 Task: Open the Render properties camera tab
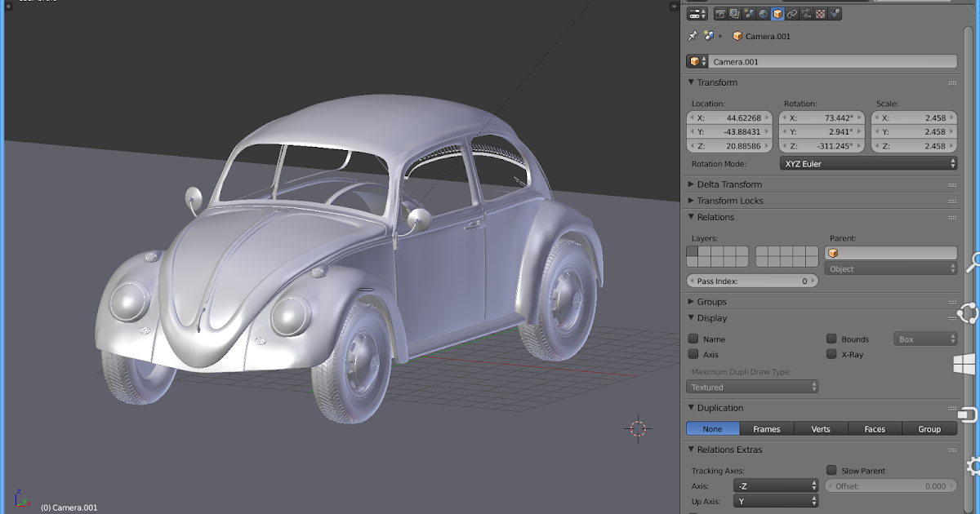[x=720, y=14]
